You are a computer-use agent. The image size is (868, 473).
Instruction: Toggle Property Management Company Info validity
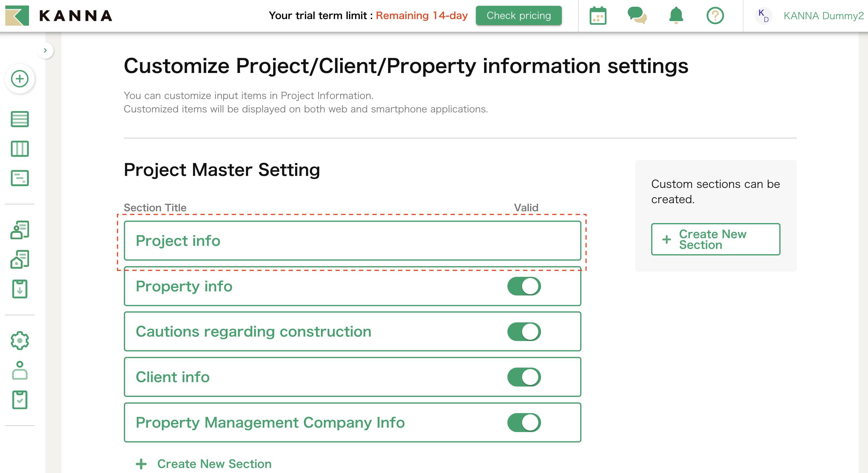tap(524, 423)
